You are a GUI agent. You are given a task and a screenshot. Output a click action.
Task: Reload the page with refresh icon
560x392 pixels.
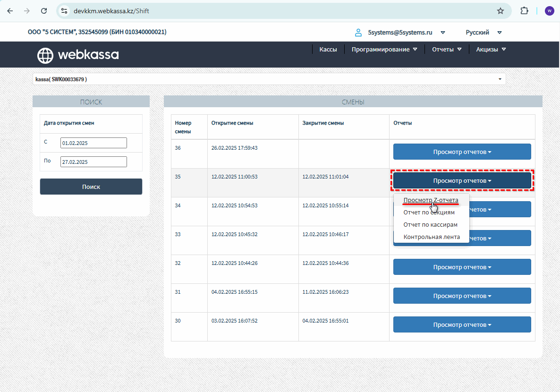coord(44,11)
